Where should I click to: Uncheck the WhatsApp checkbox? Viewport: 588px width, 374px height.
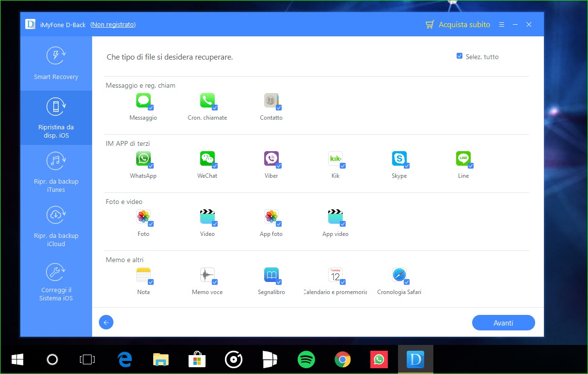tap(151, 166)
